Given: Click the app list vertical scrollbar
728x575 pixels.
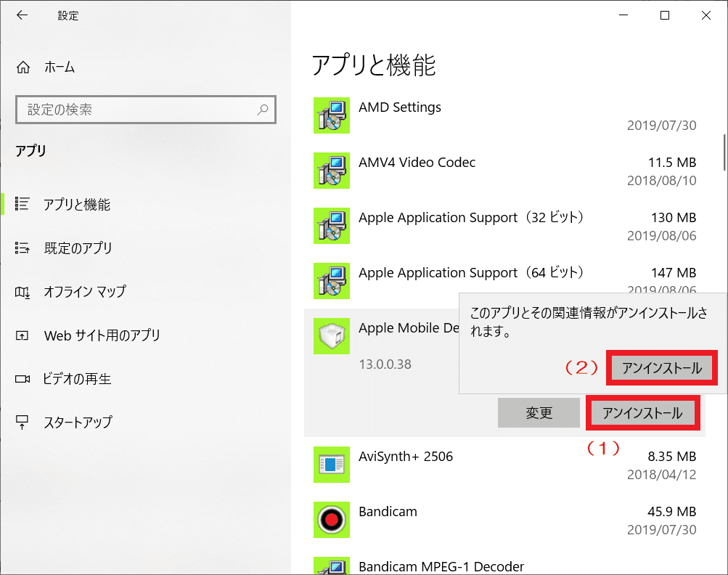Looking at the screenshot, I should (724, 152).
